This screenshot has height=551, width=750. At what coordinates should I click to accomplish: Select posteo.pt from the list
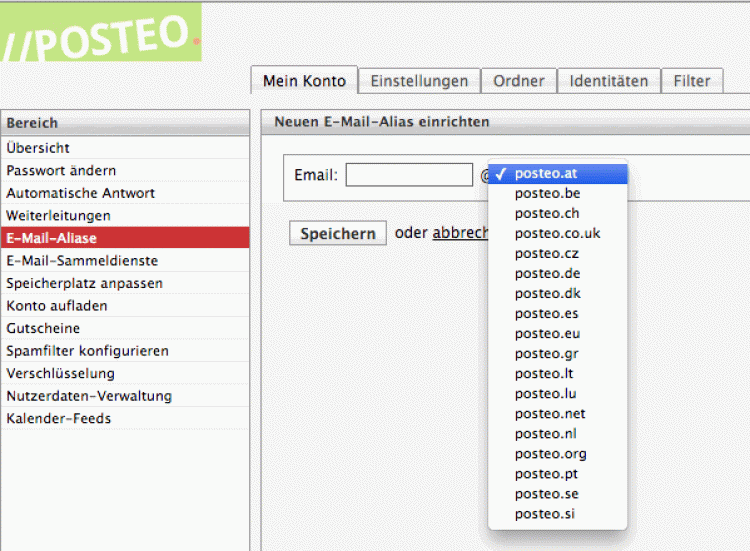558,474
